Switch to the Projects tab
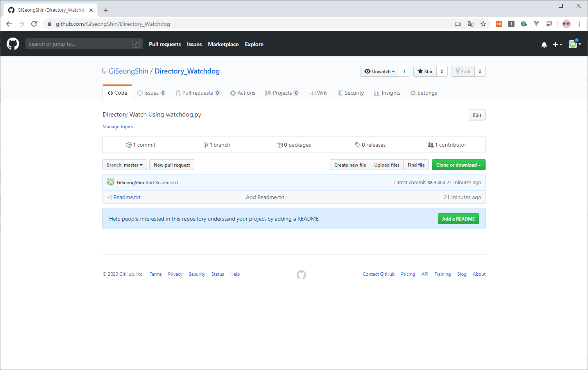Image resolution: width=588 pixels, height=370 pixels. click(x=282, y=93)
